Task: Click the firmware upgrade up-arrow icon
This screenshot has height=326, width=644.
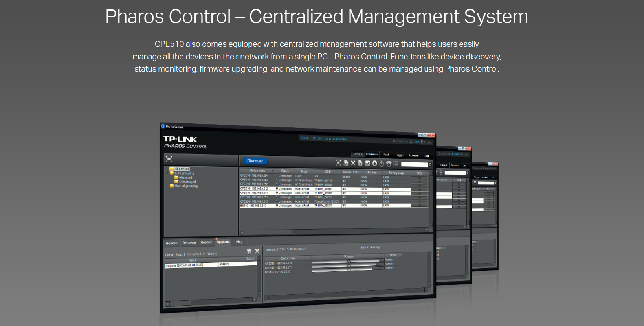Action: (374, 163)
